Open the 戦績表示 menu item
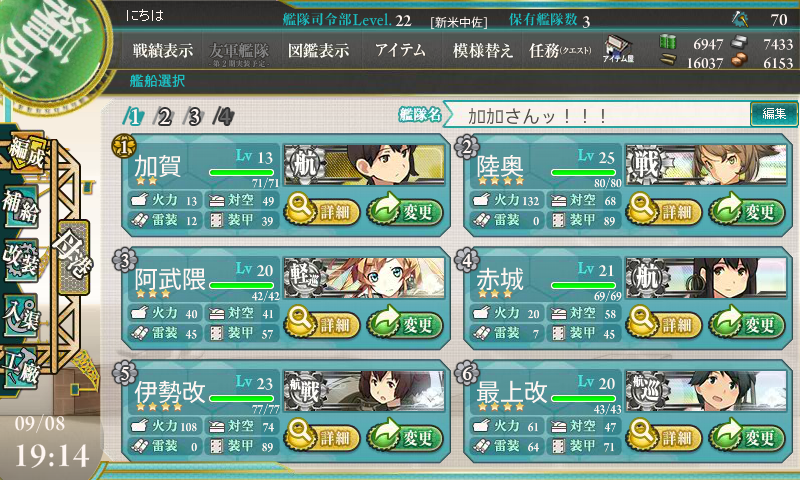 click(163, 50)
